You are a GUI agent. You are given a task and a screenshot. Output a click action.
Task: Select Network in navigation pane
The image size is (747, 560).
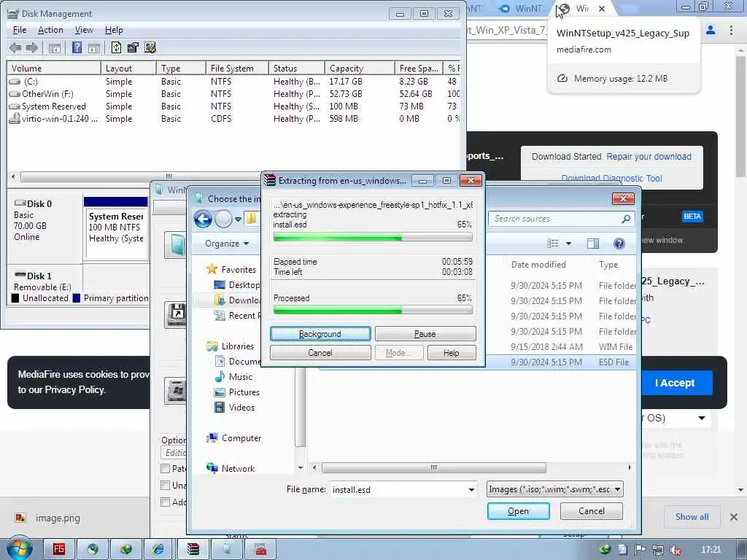coord(231,469)
